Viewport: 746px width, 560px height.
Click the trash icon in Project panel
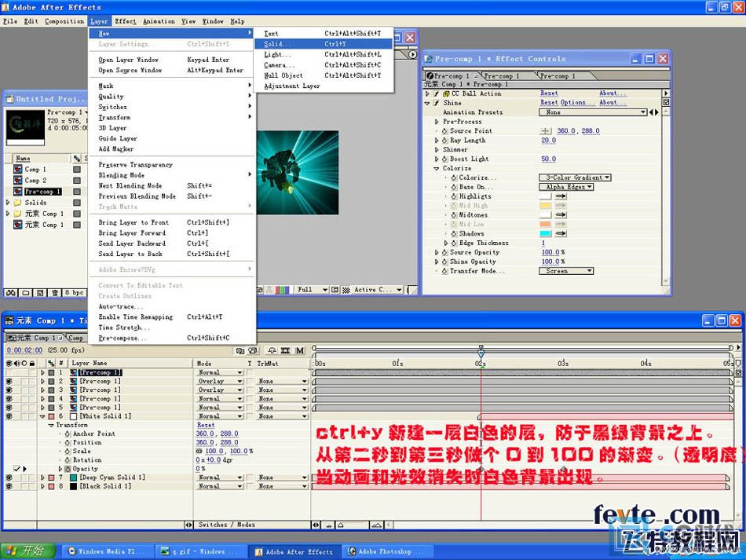[x=55, y=293]
